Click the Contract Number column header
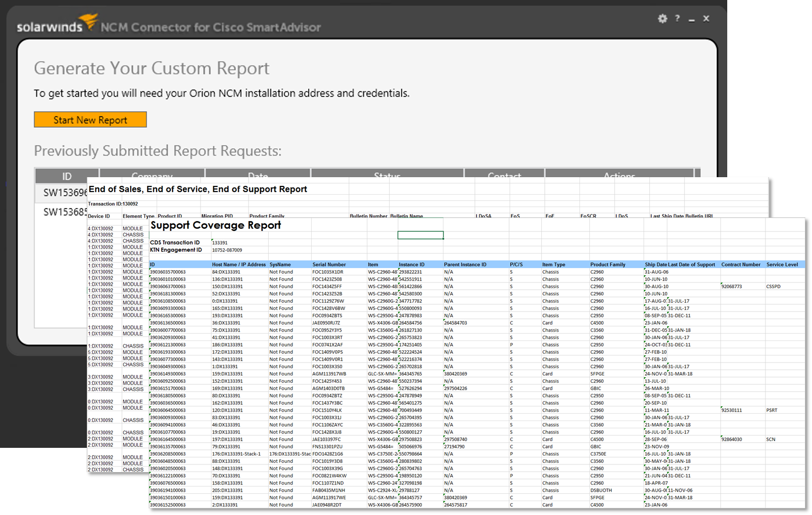812x515 pixels. tap(740, 264)
